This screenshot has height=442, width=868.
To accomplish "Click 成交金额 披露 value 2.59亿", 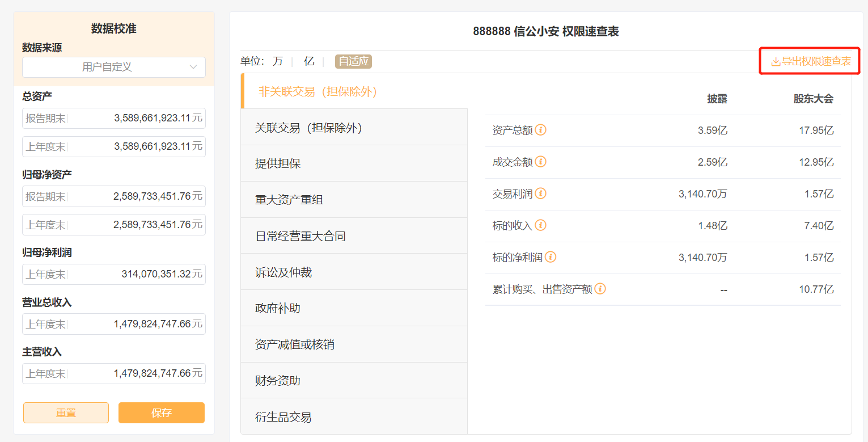I will point(713,162).
